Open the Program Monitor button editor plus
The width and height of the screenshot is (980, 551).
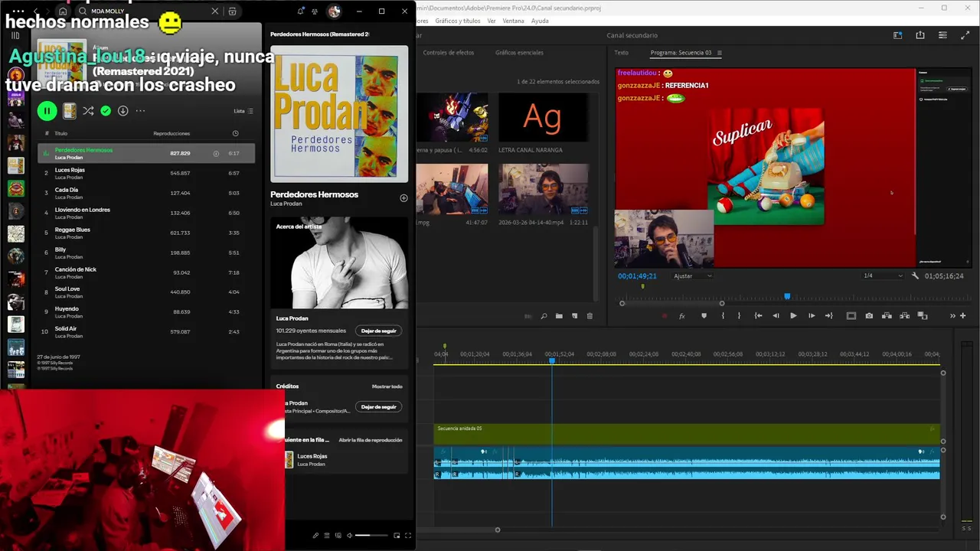tap(962, 315)
